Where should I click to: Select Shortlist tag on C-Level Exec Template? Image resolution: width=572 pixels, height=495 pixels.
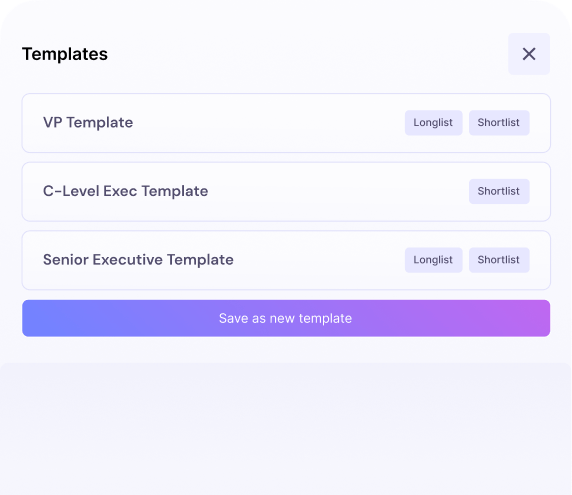click(499, 191)
